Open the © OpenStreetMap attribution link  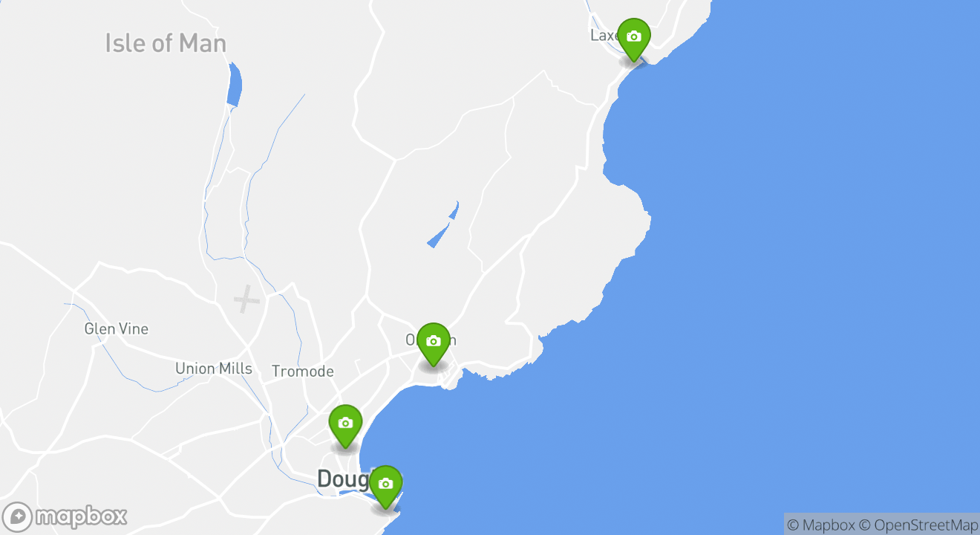pos(918,525)
